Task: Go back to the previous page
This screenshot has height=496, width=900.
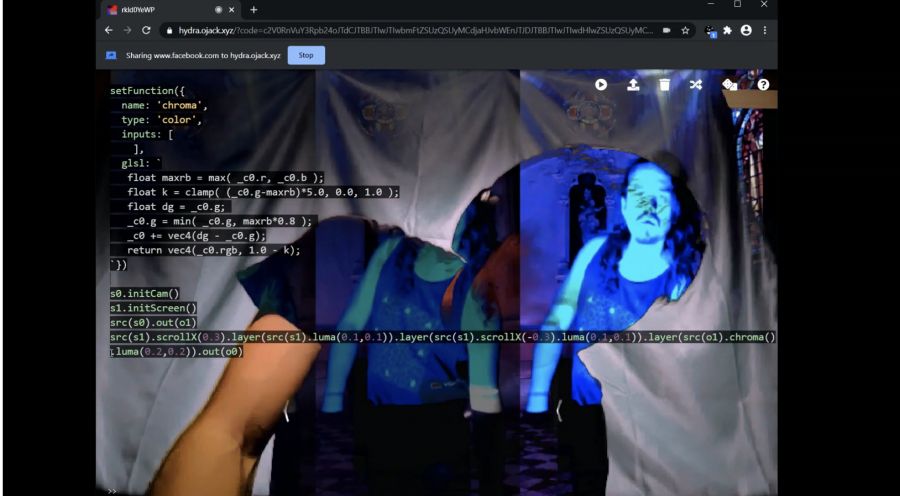Action: tap(108, 30)
